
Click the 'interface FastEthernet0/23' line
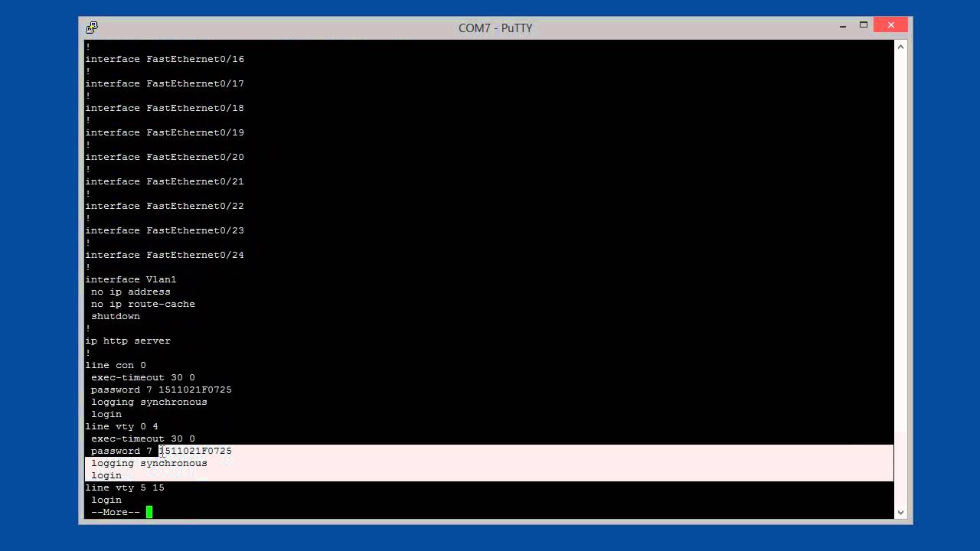165,230
